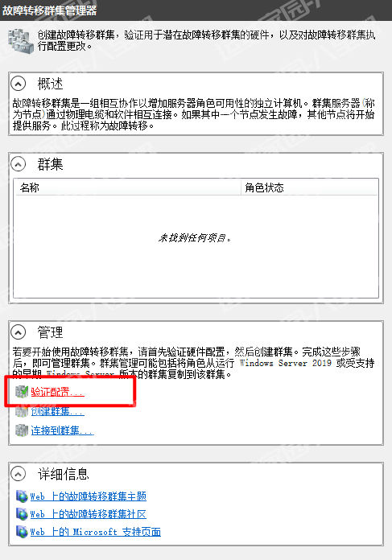Click globe icon next to Microsoft 支持页面 link
The height and width of the screenshot is (560, 392).
point(22,532)
